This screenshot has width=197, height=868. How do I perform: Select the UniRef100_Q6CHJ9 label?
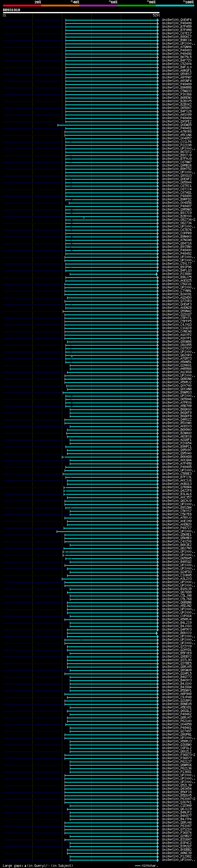(176, 501)
